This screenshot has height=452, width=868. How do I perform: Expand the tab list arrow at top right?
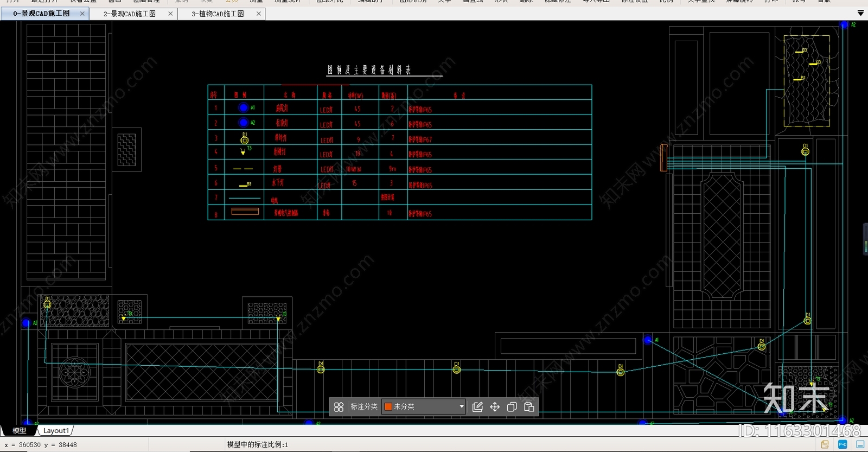[860, 13]
